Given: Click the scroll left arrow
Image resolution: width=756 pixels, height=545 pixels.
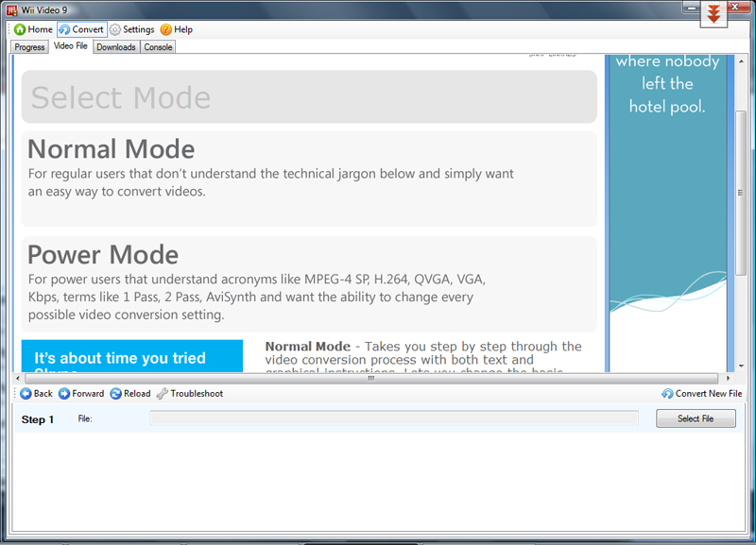Looking at the screenshot, I should click(x=18, y=378).
